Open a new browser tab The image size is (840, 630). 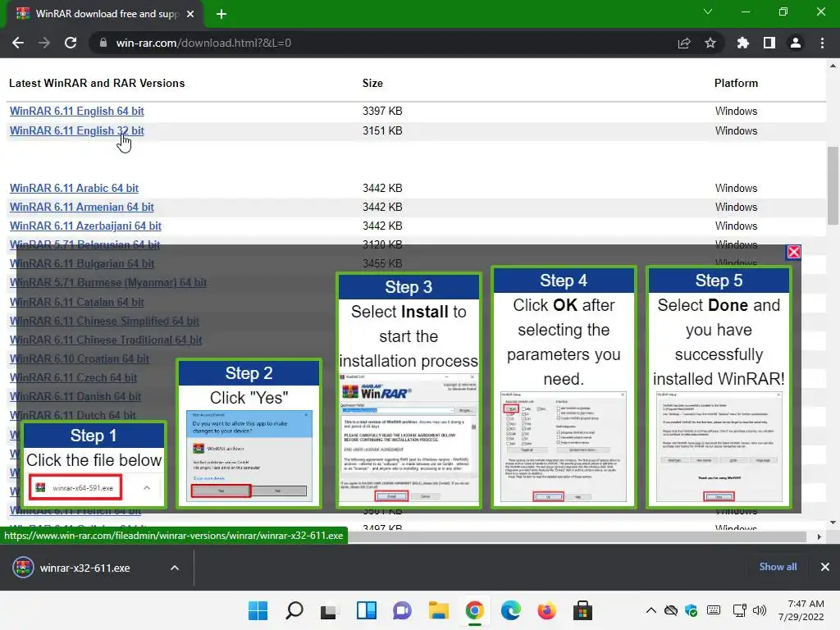click(221, 14)
